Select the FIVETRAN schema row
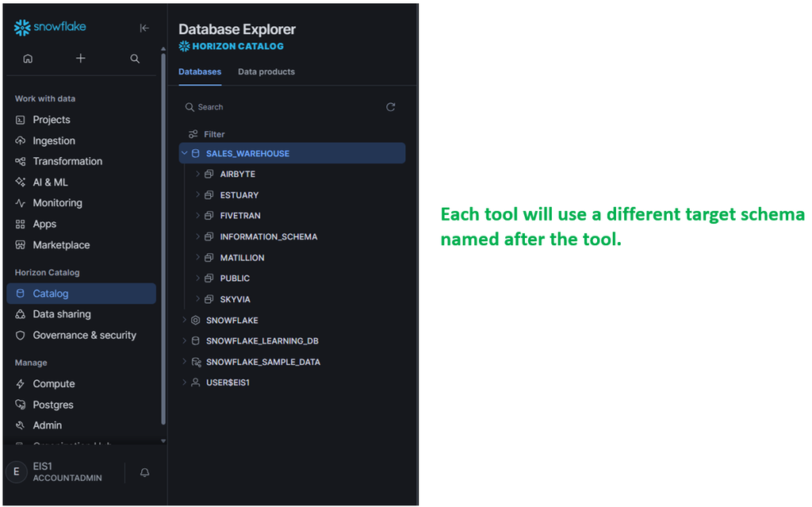The width and height of the screenshot is (812, 507). 293,216
